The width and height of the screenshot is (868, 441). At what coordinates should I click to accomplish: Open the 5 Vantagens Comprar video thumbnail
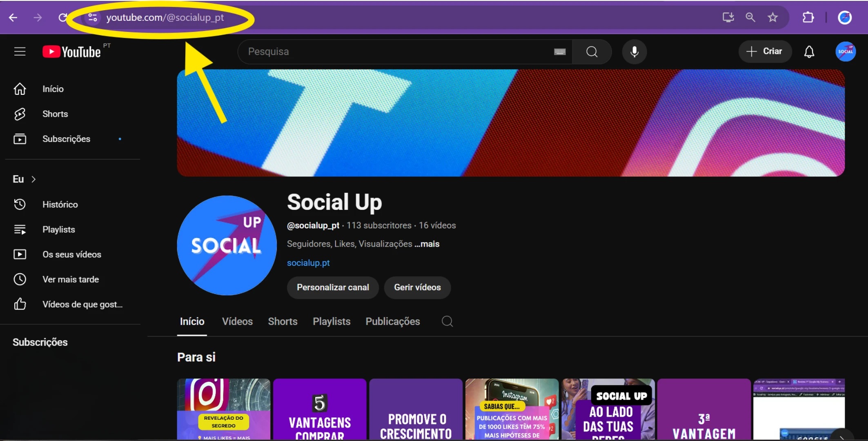320,409
